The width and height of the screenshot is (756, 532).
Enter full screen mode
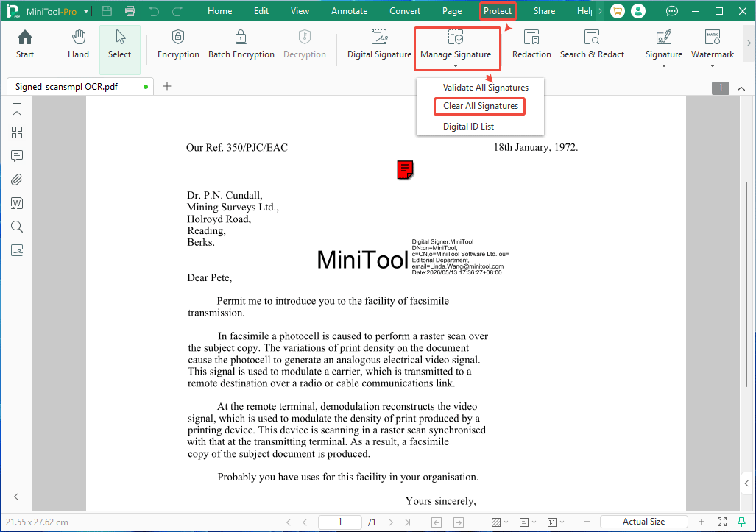coord(721,522)
